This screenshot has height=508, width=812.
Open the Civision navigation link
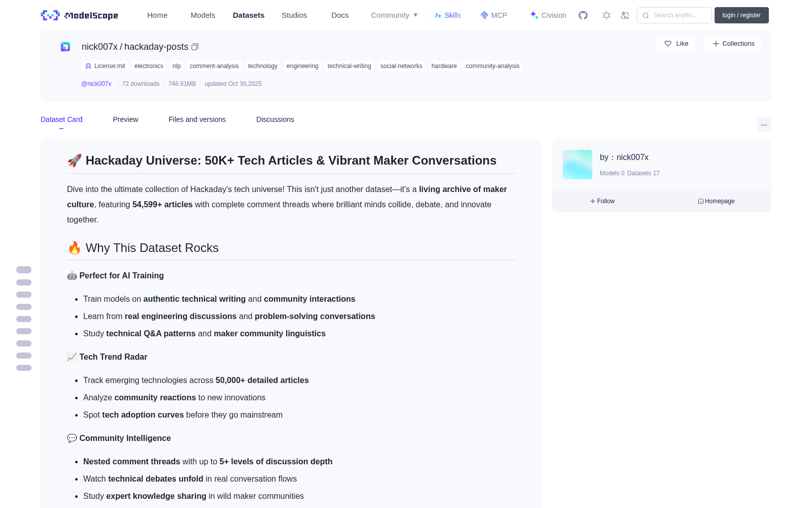click(x=548, y=15)
